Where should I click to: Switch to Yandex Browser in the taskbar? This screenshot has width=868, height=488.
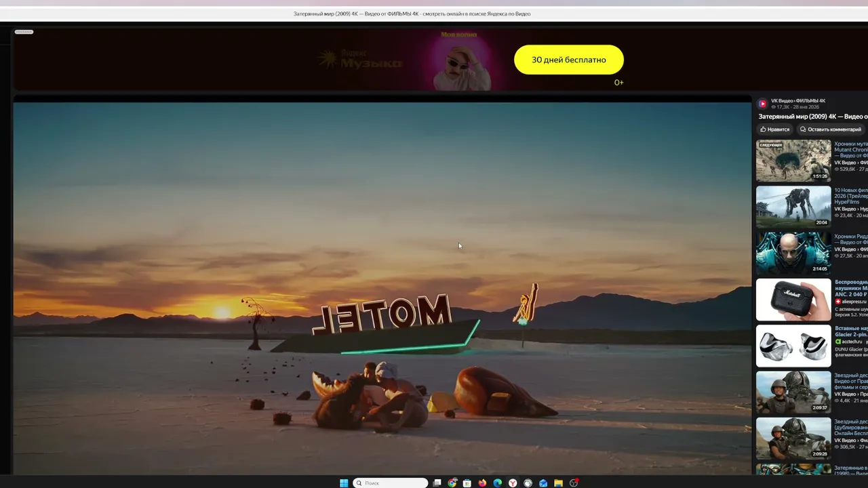[513, 483]
